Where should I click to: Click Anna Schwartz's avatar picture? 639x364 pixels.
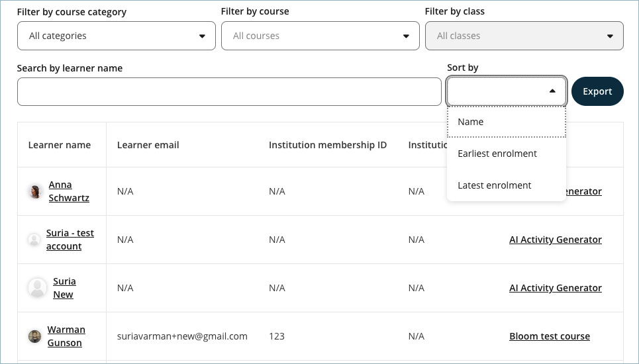(35, 191)
